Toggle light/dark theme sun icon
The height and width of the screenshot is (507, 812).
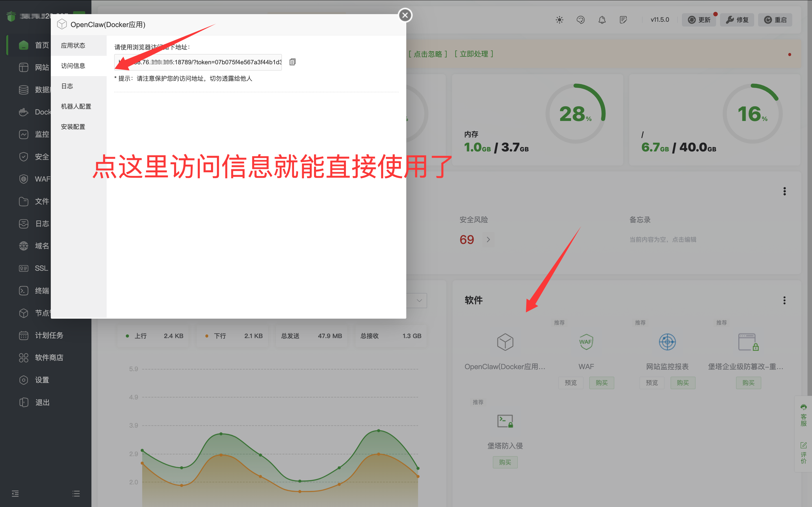tap(559, 20)
